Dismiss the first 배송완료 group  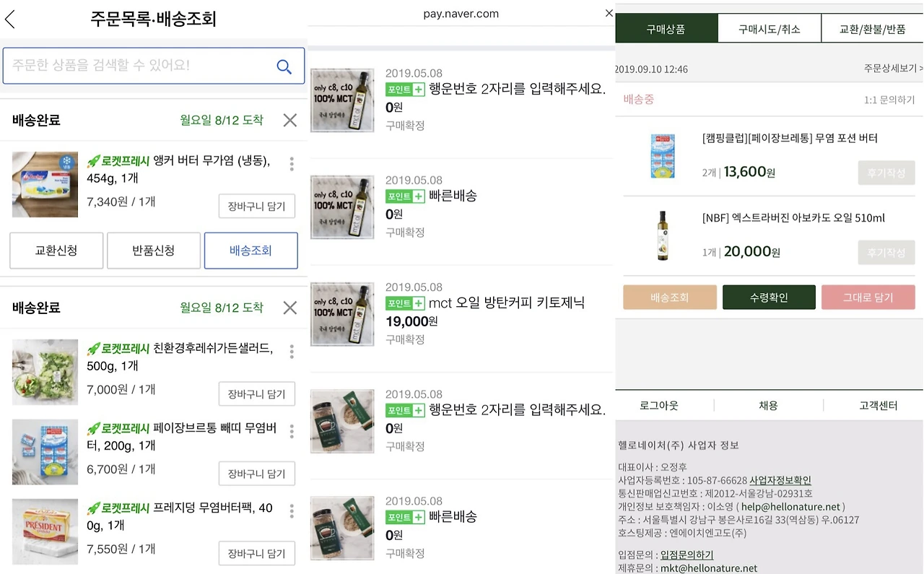pyautogui.click(x=289, y=121)
